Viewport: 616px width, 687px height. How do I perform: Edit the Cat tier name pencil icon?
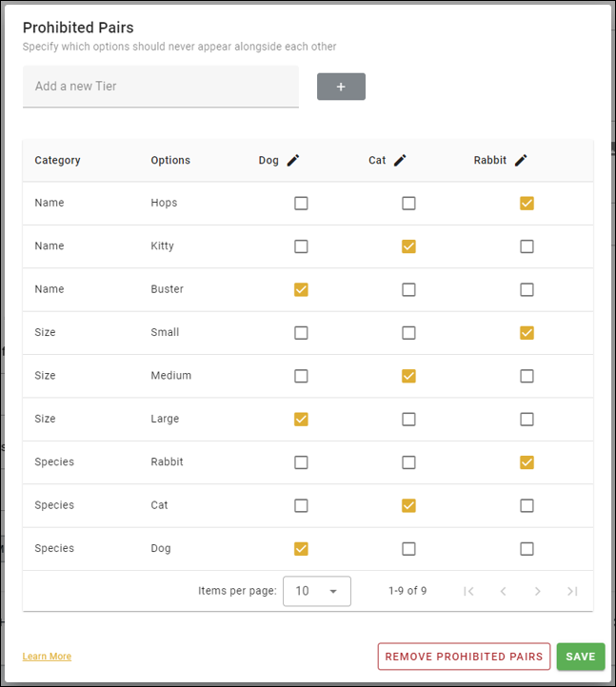(400, 161)
